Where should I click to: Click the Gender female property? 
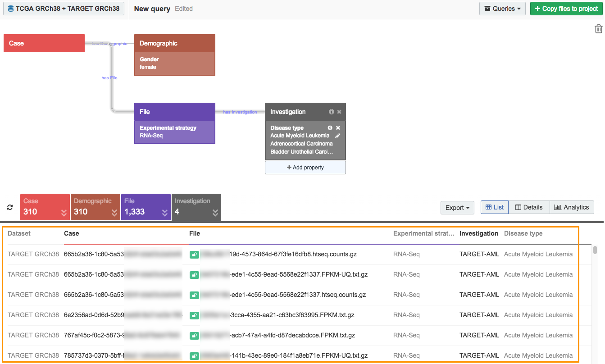click(175, 64)
